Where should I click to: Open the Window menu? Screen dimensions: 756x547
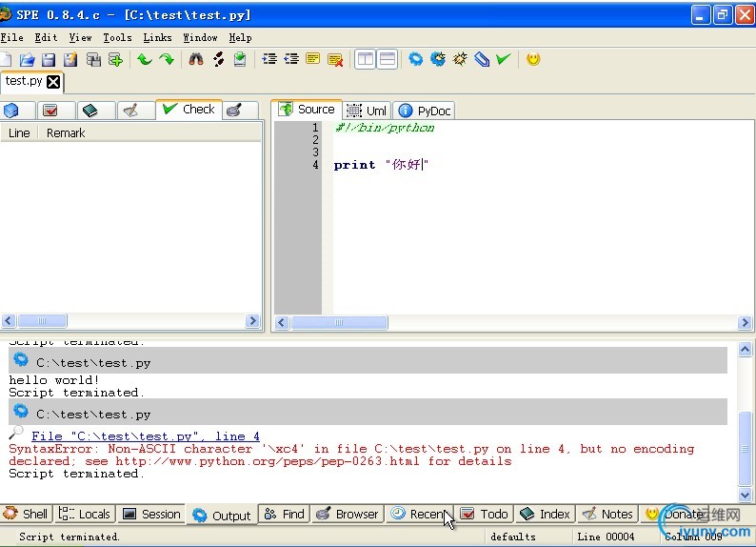(200, 37)
